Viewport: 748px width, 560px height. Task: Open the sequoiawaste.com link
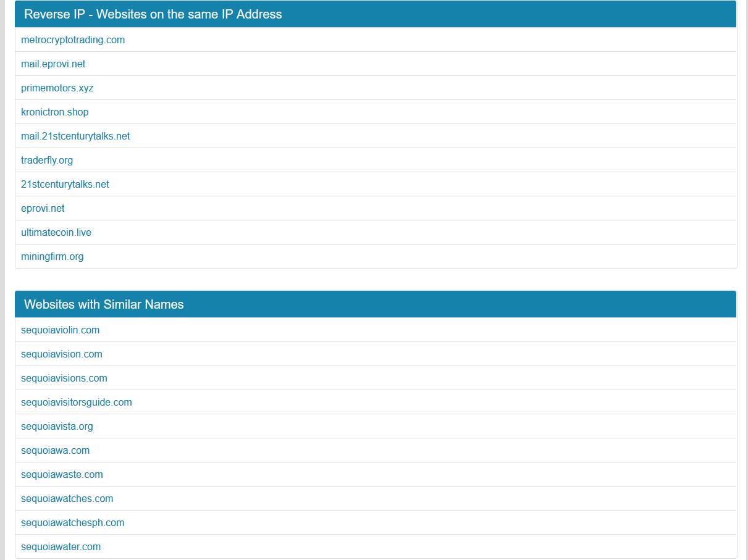[x=62, y=474]
